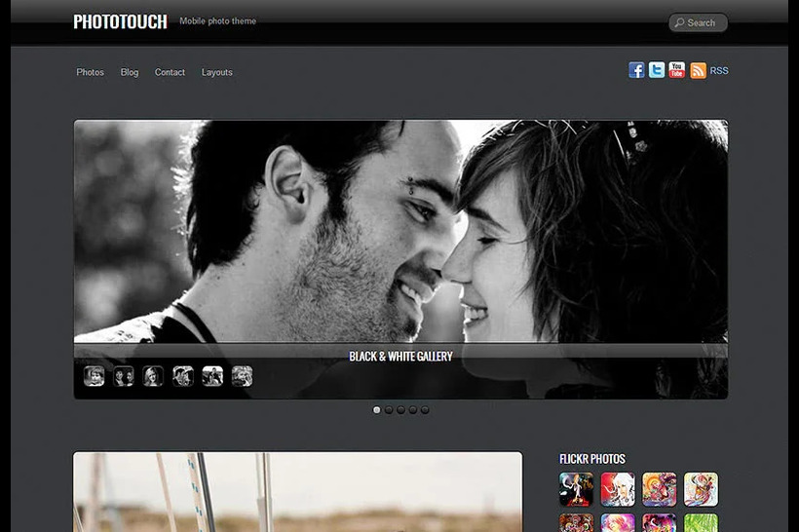
Task: Go to first slide pagination dot
Action: [x=377, y=410]
